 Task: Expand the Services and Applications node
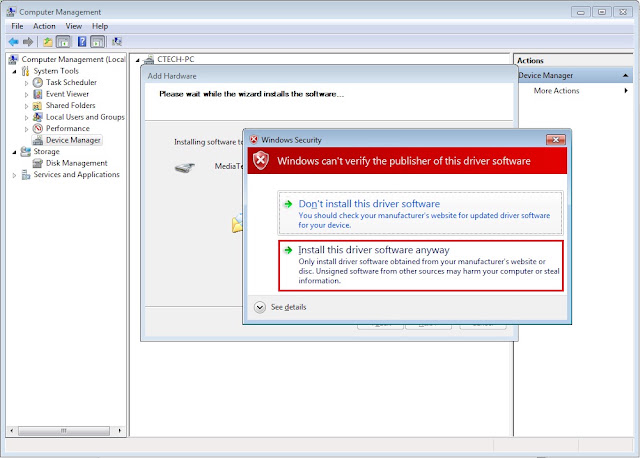tap(14, 175)
